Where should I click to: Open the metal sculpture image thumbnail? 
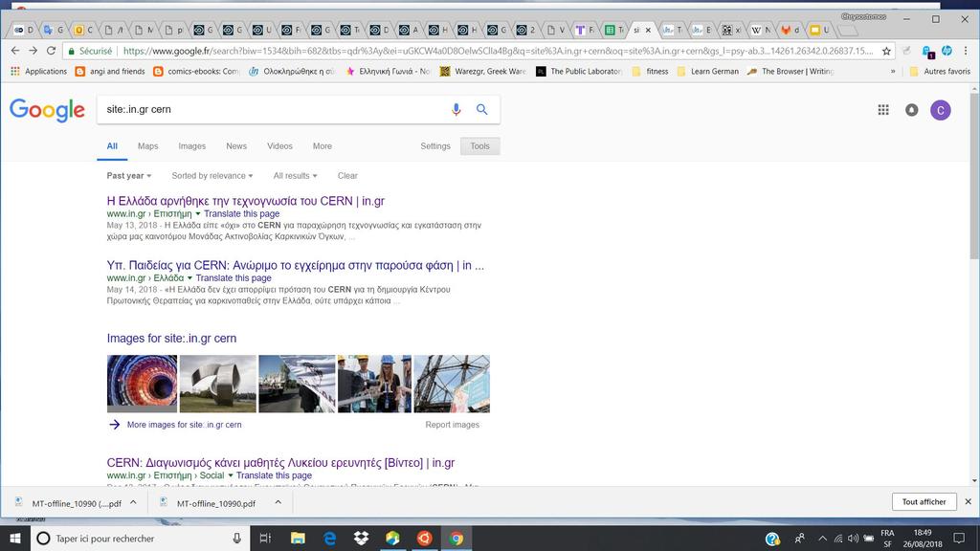tap(217, 385)
